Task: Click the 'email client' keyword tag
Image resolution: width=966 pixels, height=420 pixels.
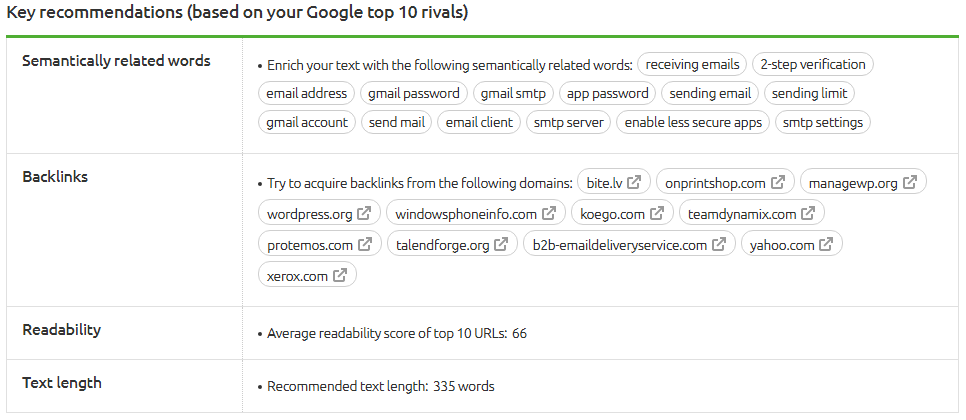Action: pos(479,122)
